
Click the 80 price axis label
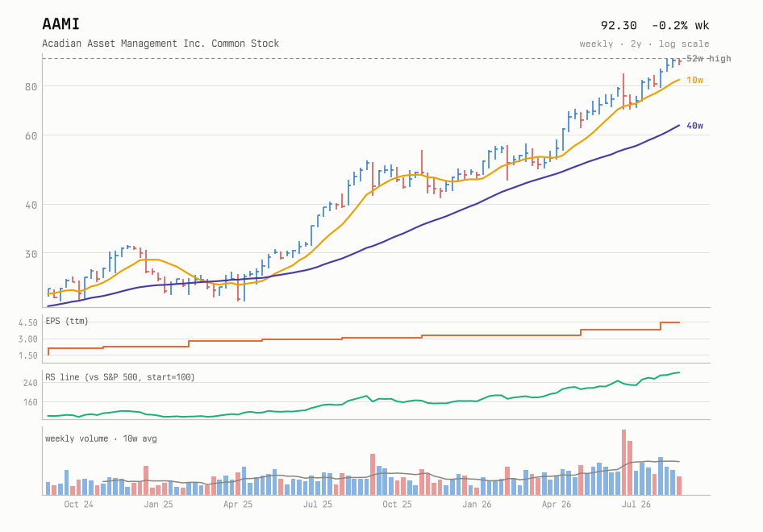tap(31, 86)
